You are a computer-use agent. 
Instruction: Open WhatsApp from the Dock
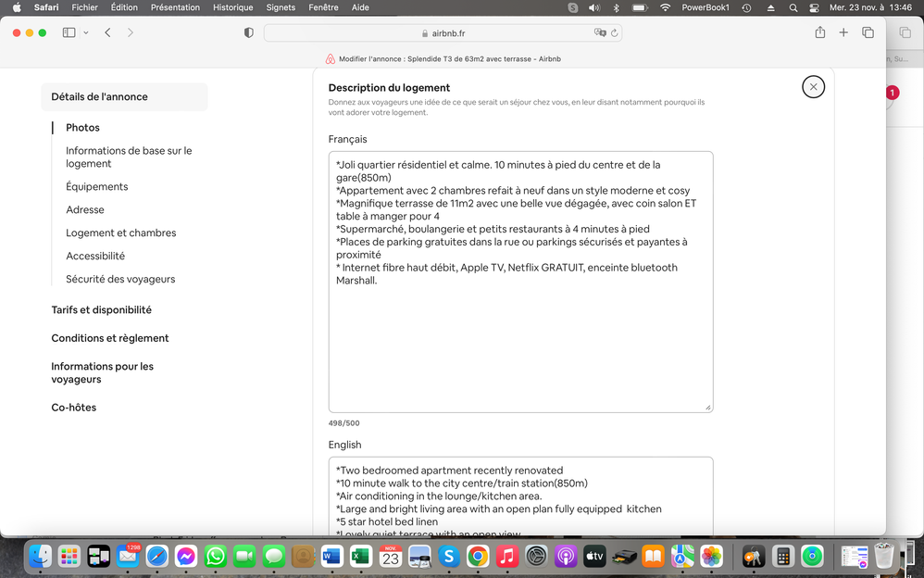coord(216,556)
